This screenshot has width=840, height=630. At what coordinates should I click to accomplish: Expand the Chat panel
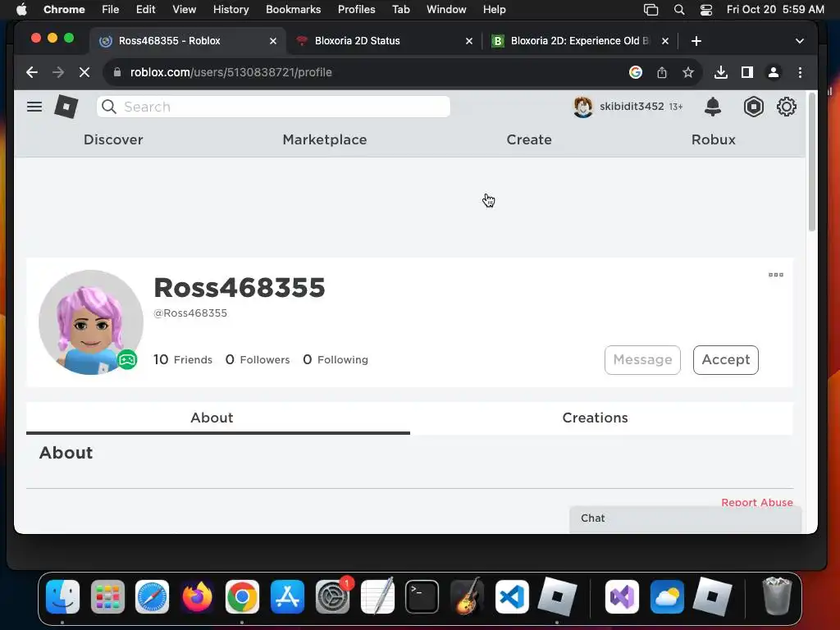(x=685, y=518)
